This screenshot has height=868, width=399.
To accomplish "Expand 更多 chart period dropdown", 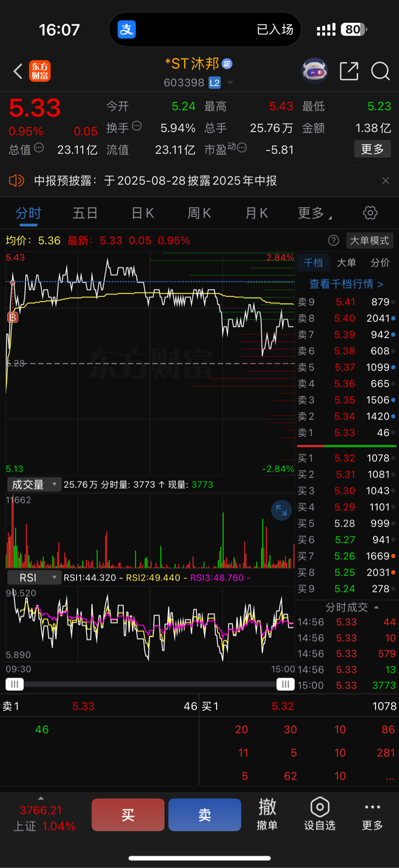I will [315, 213].
